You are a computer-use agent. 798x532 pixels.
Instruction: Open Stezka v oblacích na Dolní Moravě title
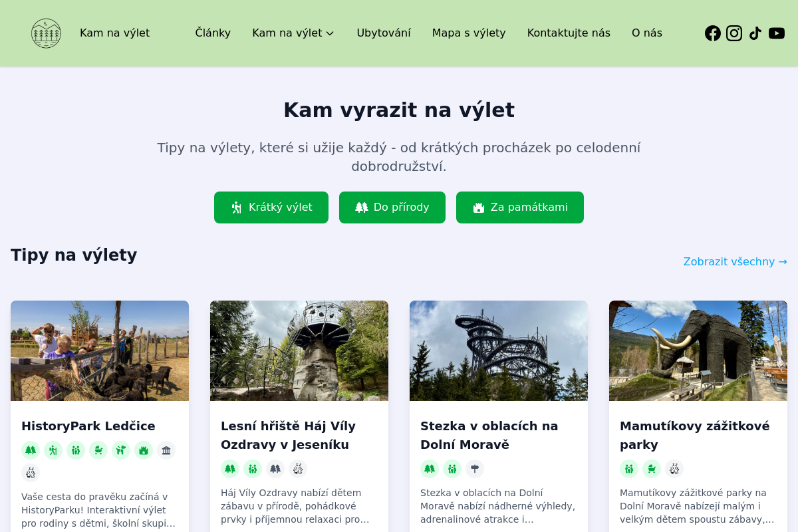[x=489, y=436]
